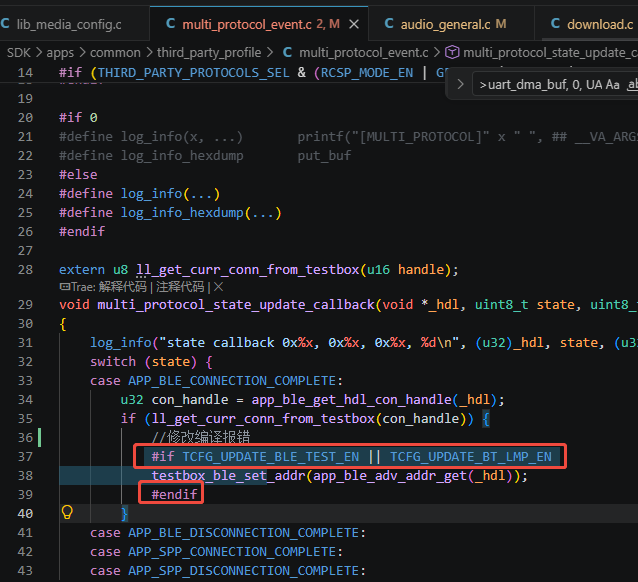This screenshot has width=638, height=582.
Task: Click case APP_SPP_CONNECTION_COMPLETE line
Action: pos(216,552)
